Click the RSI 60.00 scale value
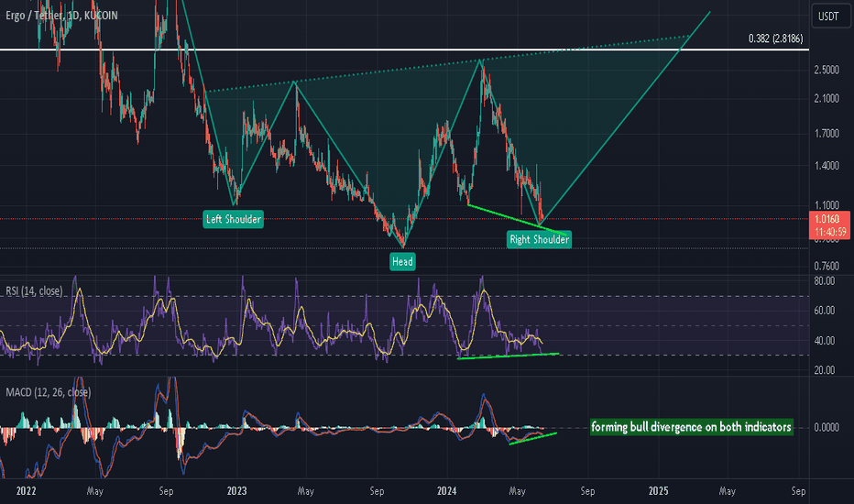Image resolution: width=854 pixels, height=504 pixels. tap(825, 311)
